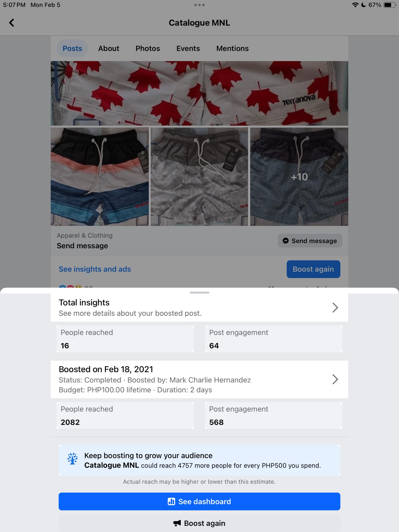399x532 pixels.
Task: Click the blue Boost again button
Action: (314, 269)
